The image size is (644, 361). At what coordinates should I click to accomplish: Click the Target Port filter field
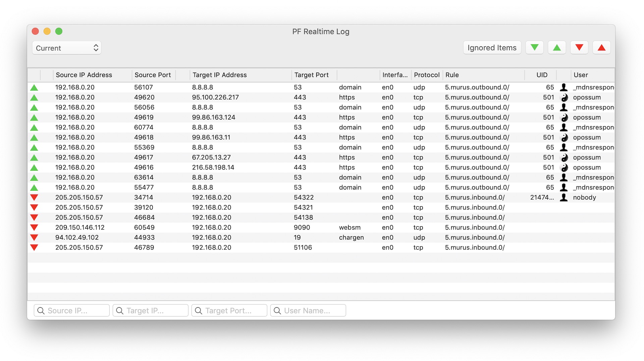229,311
